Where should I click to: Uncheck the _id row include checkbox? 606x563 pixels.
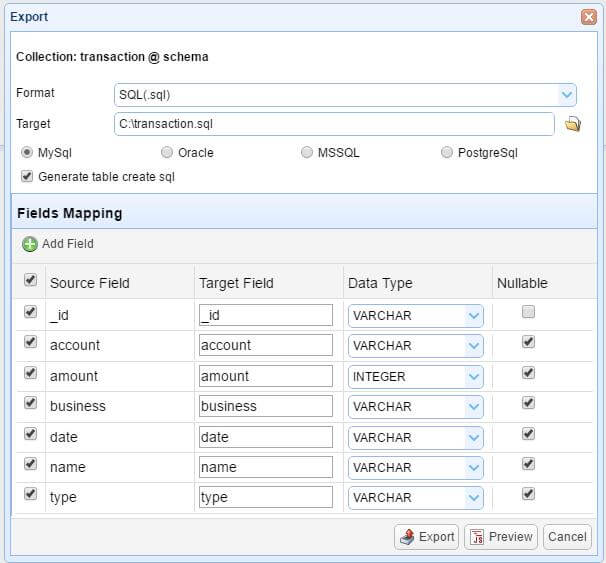tap(31, 312)
